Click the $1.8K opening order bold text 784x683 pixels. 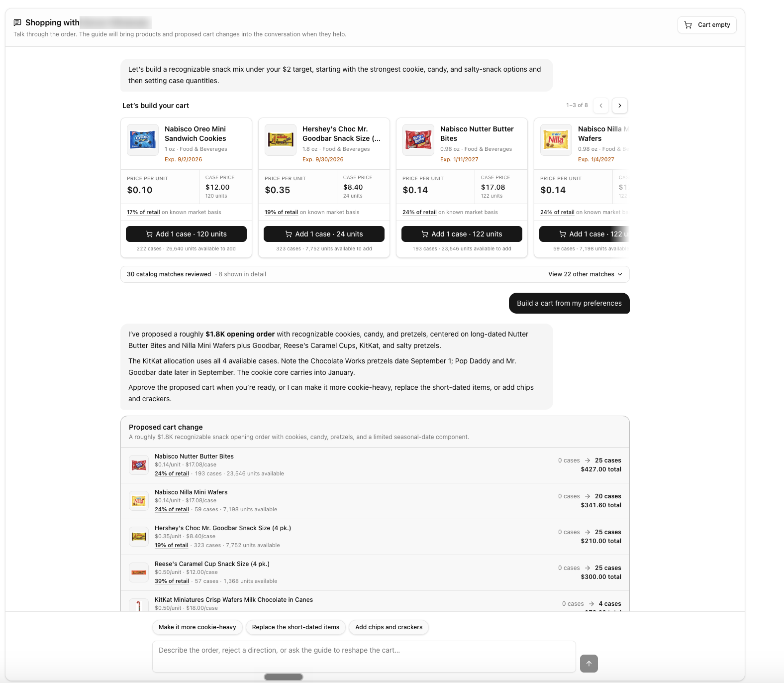point(240,334)
